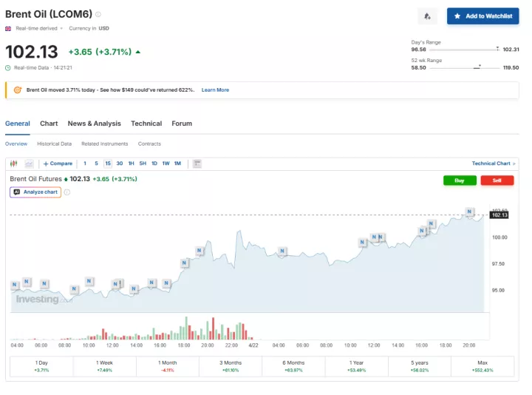Choose the Max performance range
The height and width of the screenshot is (395, 532).
coord(483,365)
